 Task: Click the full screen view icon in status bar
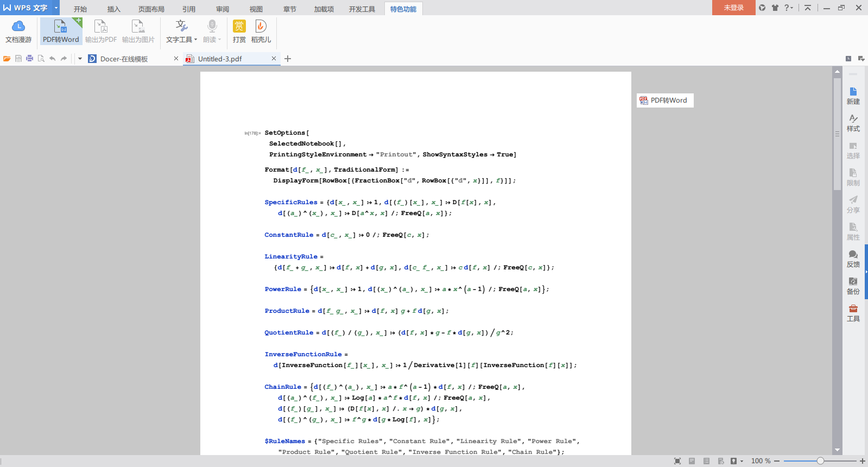tap(677, 461)
